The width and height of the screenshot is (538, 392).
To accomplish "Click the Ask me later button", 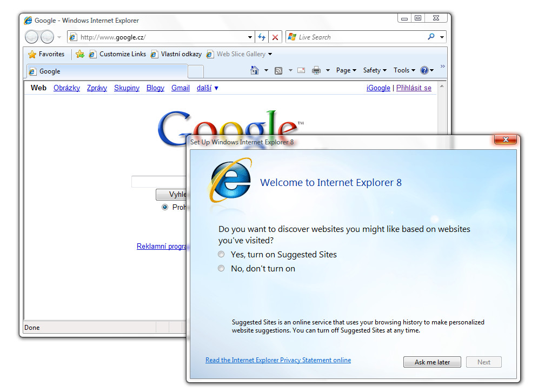I will pos(432,362).
